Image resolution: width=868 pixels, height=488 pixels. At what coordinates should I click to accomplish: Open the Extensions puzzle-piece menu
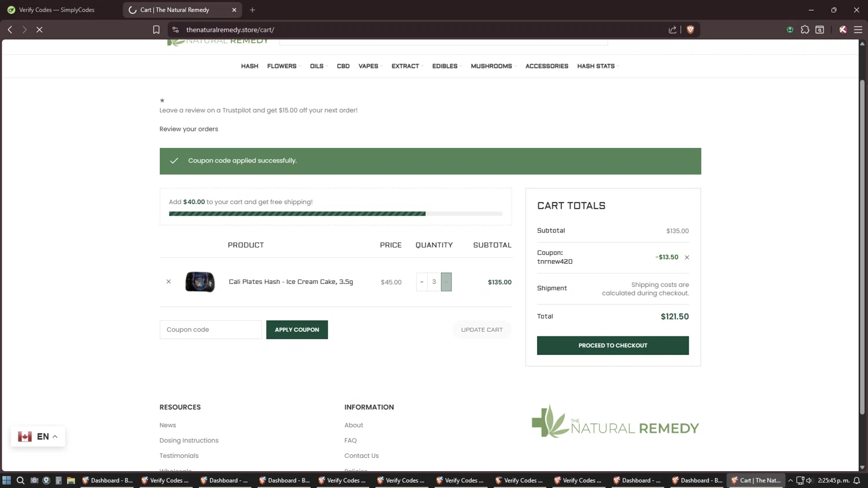tap(805, 29)
